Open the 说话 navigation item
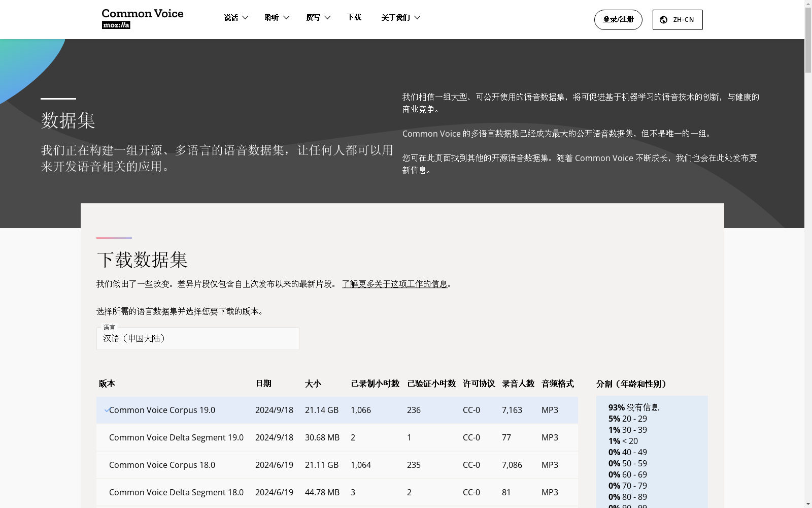 pos(231,18)
